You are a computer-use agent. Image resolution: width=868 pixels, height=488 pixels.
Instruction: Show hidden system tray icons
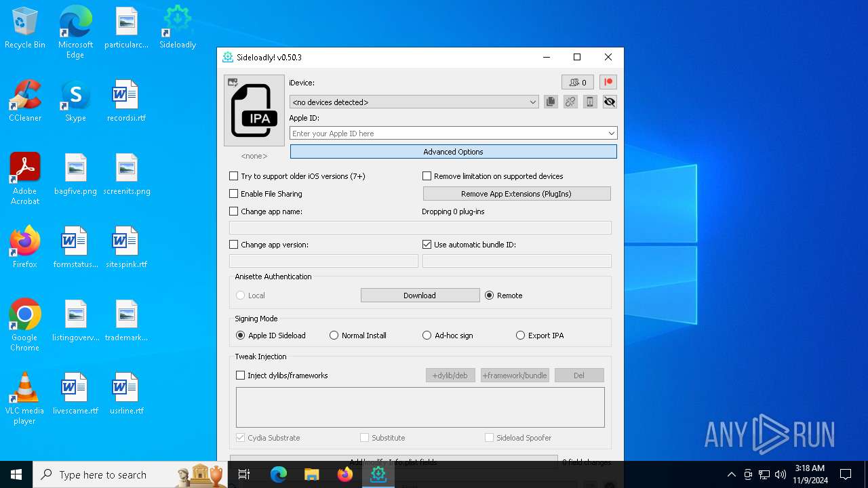tap(731, 474)
